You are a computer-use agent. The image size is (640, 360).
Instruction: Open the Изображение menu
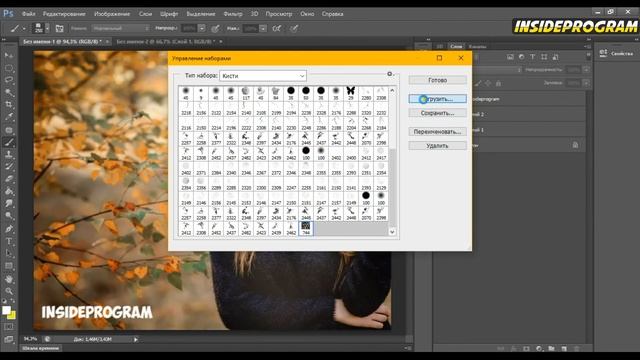[x=112, y=14]
